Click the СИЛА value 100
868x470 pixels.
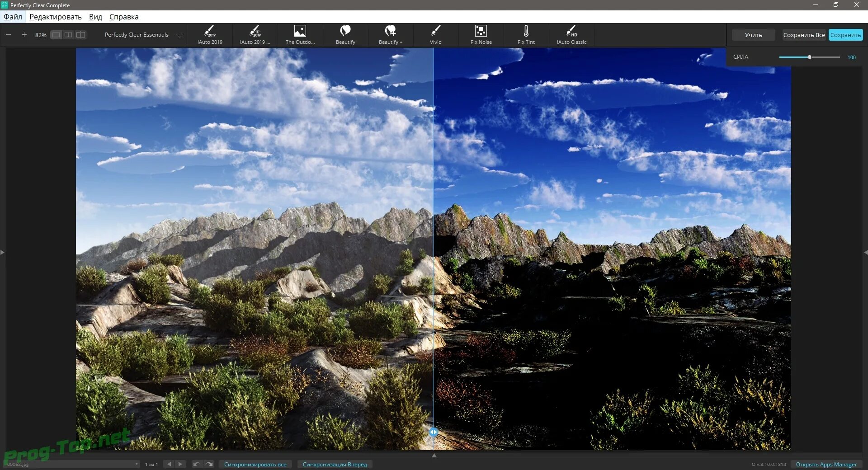(x=852, y=57)
